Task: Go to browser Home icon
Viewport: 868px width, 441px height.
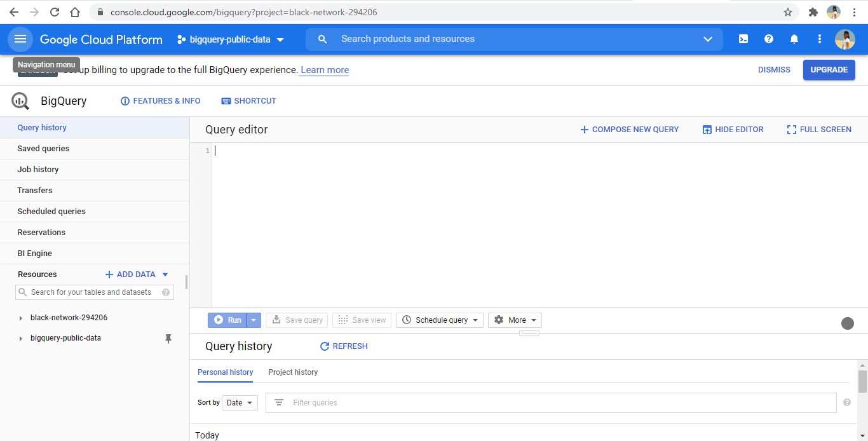Action: click(75, 12)
